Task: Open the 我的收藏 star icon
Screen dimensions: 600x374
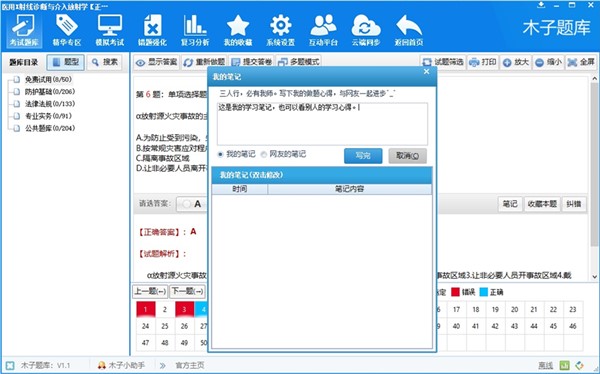Action: tap(238, 30)
